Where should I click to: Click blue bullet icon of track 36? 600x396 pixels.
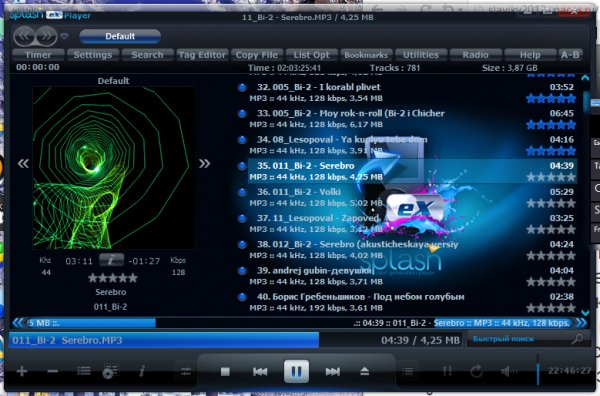pos(242,192)
